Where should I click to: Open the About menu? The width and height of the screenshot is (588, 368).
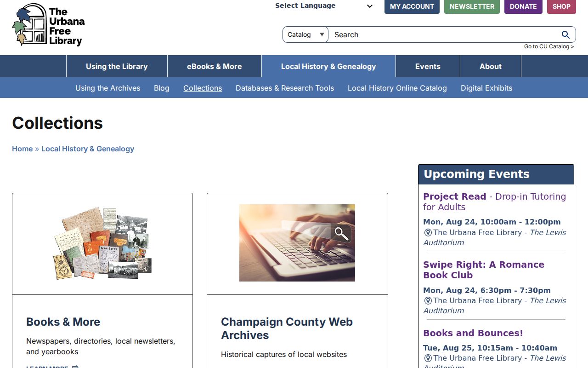click(491, 66)
